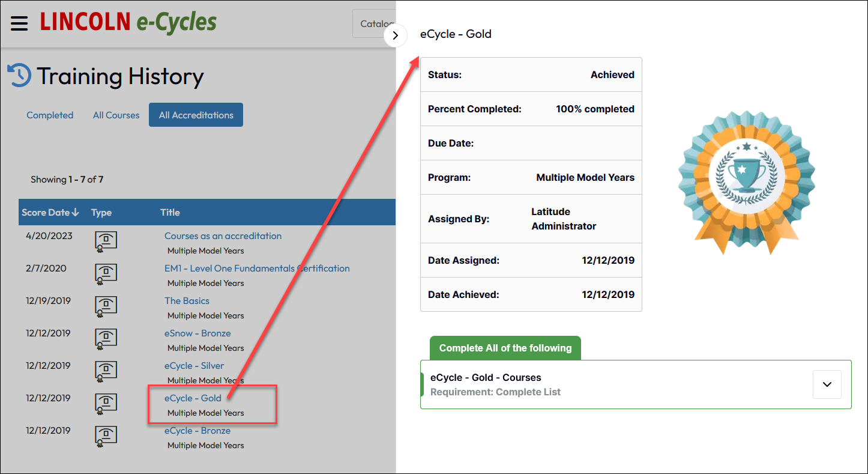Click the Program Multiple Model Years value
This screenshot has width=868, height=474.
pyautogui.click(x=585, y=177)
